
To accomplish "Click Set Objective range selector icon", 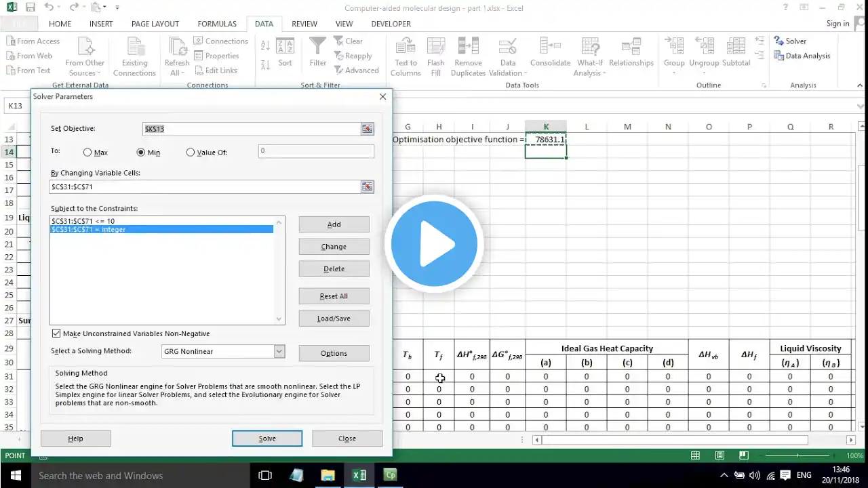I will click(367, 129).
